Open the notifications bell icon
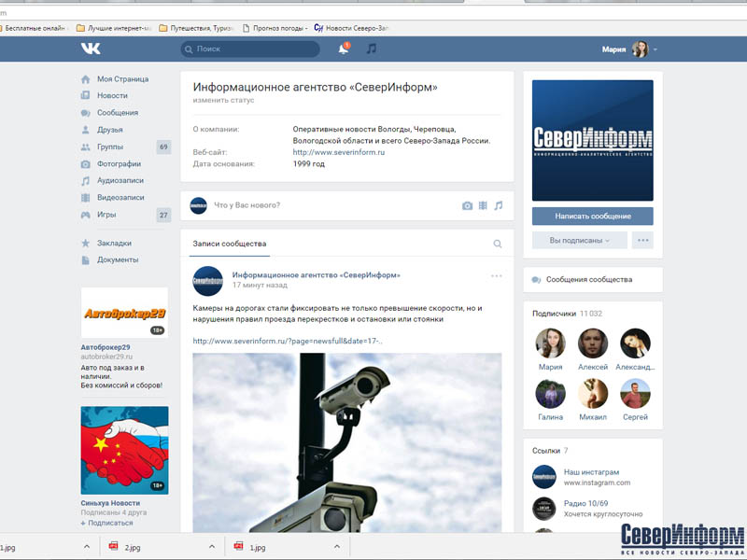This screenshot has width=747, height=560. point(343,49)
